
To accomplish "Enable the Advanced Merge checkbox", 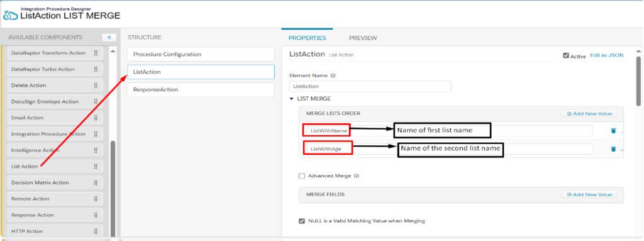I will pos(302,176).
